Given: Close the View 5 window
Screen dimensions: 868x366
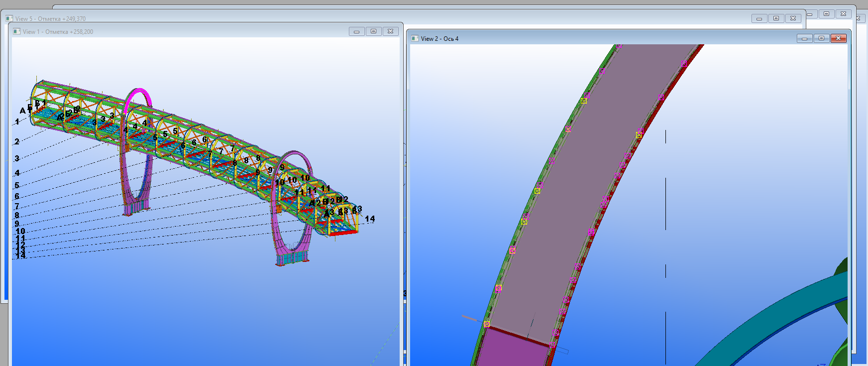Looking at the screenshot, I should (793, 18).
